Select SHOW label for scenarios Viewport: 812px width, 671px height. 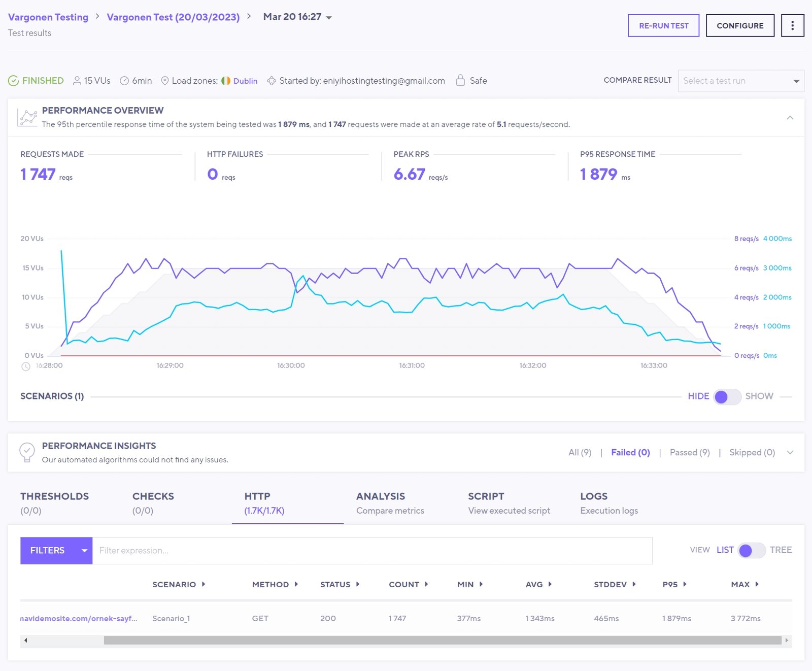759,396
